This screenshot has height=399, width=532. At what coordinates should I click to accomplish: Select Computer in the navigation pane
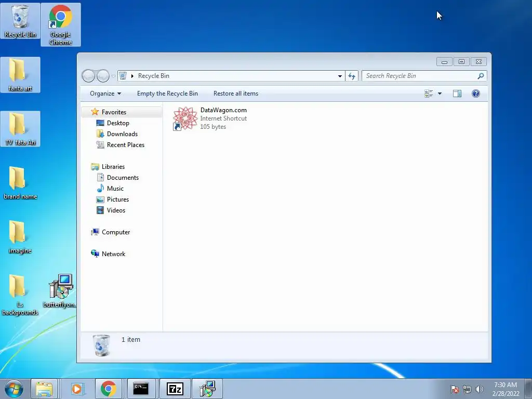pos(116,232)
